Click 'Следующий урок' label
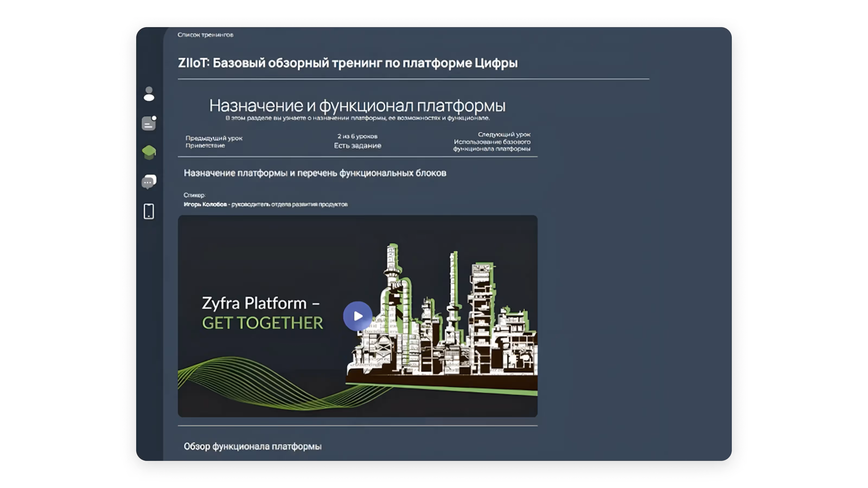 point(504,134)
